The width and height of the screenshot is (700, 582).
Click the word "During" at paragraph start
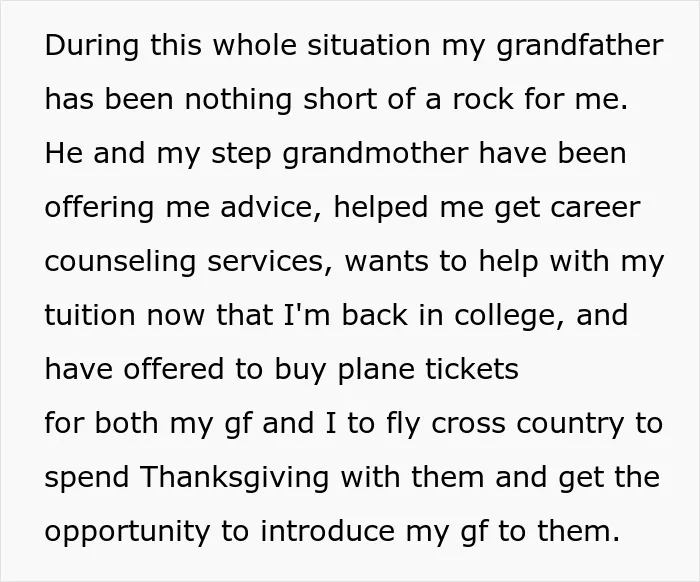point(92,46)
